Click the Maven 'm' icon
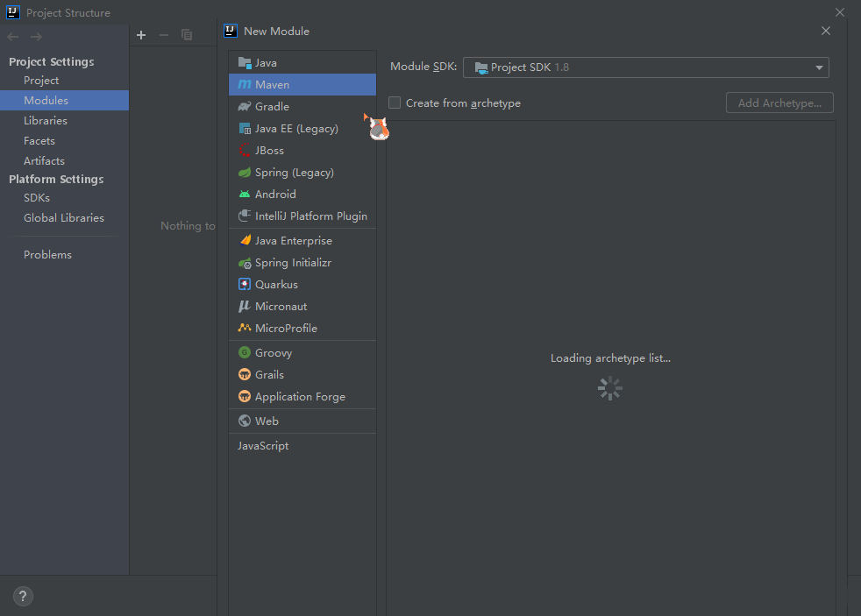This screenshot has height=616, width=861. [245, 84]
